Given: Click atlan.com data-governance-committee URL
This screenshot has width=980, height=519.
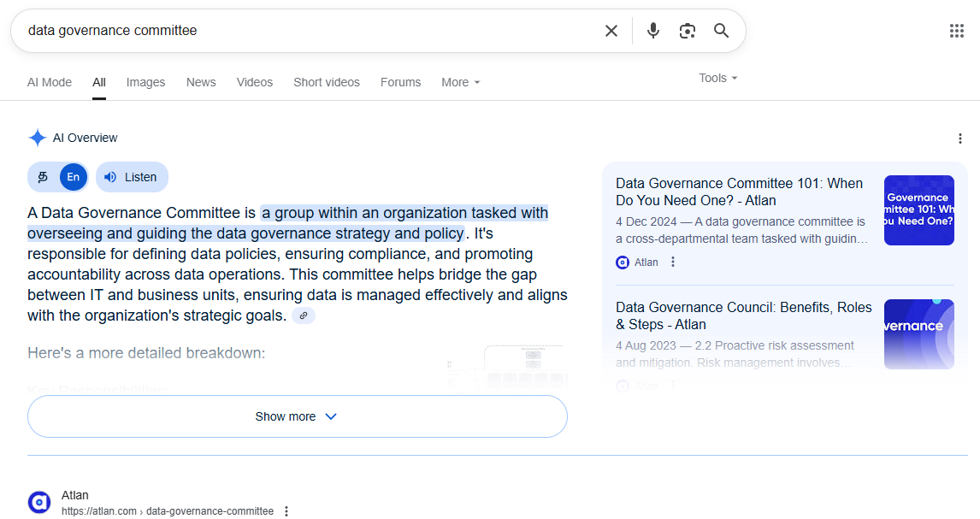Looking at the screenshot, I should coord(168,511).
